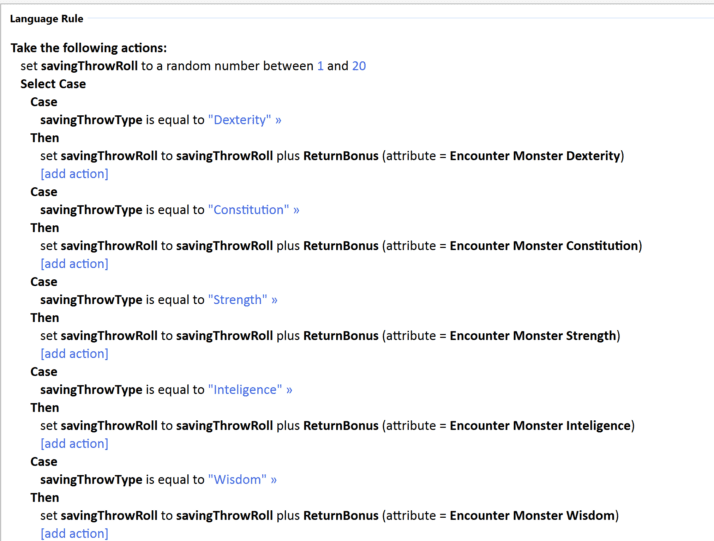Image resolution: width=714 pixels, height=541 pixels.
Task: Edit the "Strength" case value
Action: pyautogui.click(x=237, y=300)
